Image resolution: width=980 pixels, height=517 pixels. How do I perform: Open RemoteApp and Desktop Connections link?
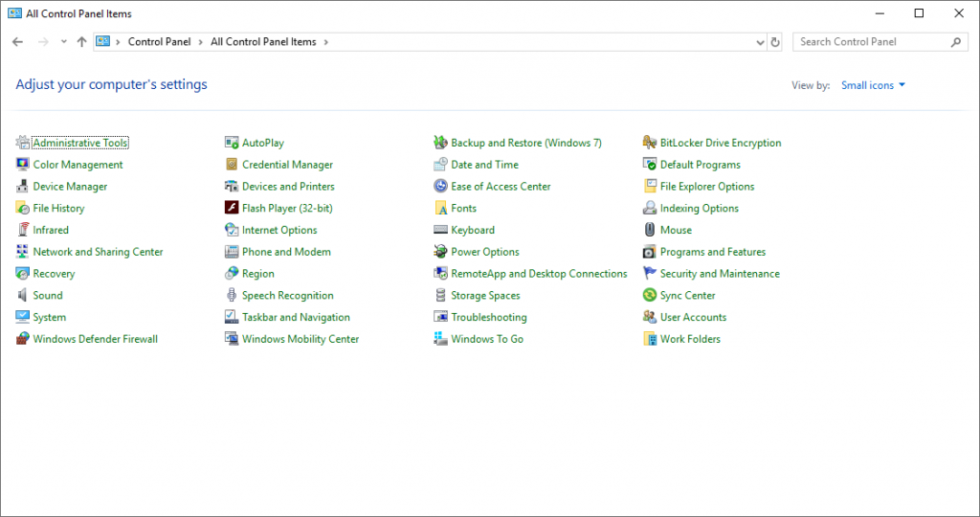point(539,274)
